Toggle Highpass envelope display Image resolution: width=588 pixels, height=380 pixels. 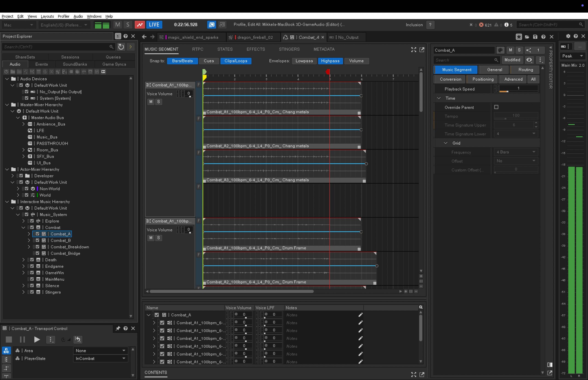coord(330,61)
